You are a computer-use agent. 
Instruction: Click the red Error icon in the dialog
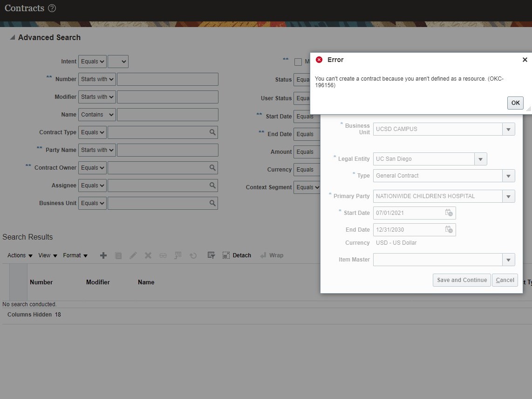(x=319, y=60)
